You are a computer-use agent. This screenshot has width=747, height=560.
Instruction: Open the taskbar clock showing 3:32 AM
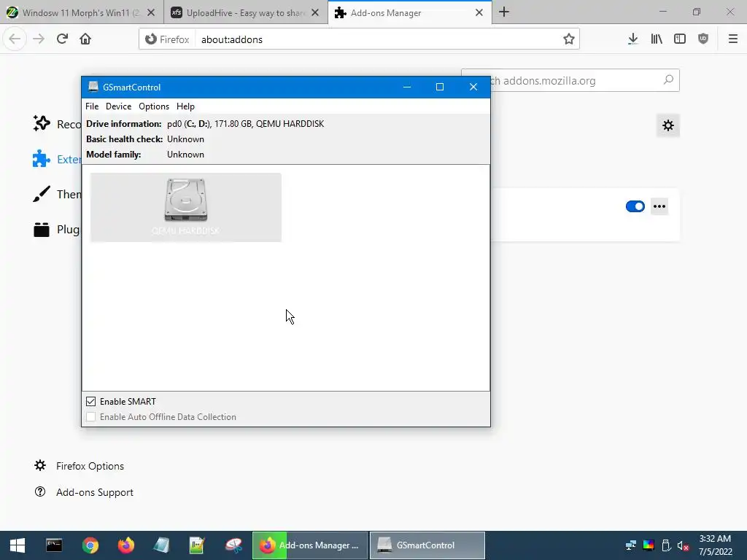(x=715, y=545)
